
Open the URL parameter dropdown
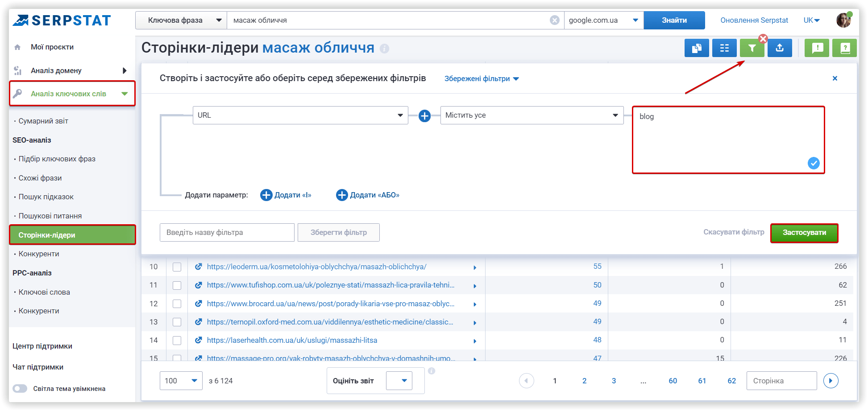point(300,115)
